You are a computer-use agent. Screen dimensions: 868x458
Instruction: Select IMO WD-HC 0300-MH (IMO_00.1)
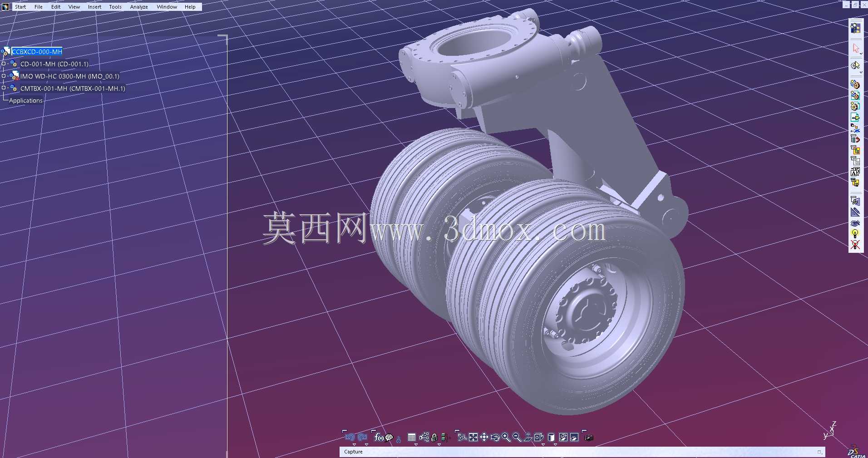pyautogui.click(x=70, y=76)
